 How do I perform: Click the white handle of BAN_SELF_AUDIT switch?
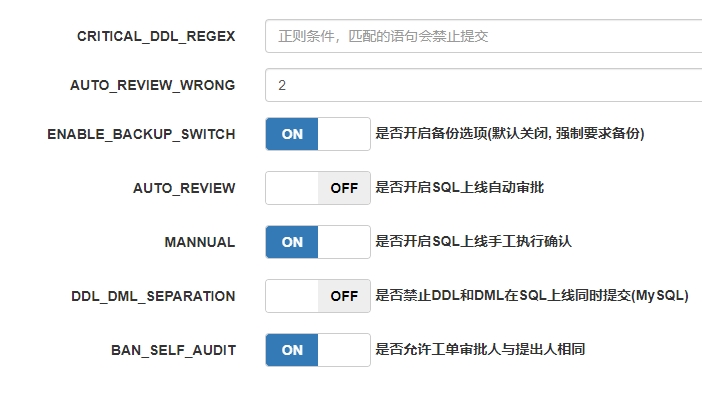click(x=343, y=350)
